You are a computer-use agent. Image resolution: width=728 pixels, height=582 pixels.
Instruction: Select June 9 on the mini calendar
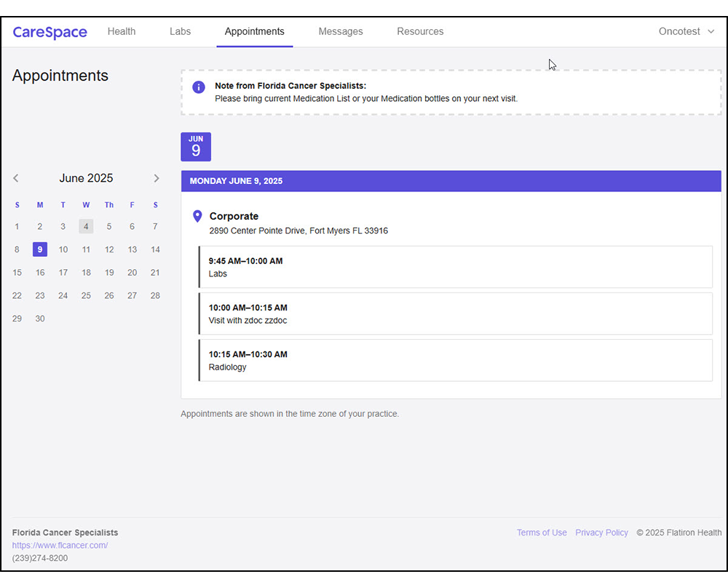pos(40,249)
